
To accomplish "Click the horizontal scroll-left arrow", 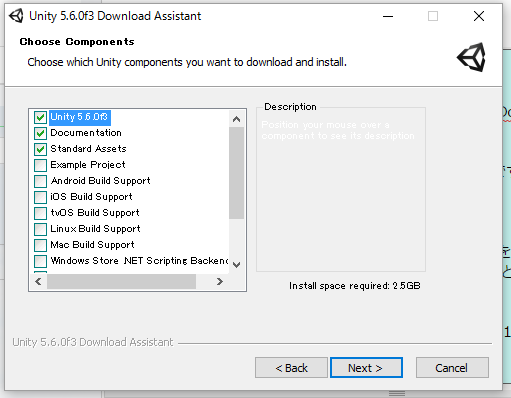I will pos(39,282).
